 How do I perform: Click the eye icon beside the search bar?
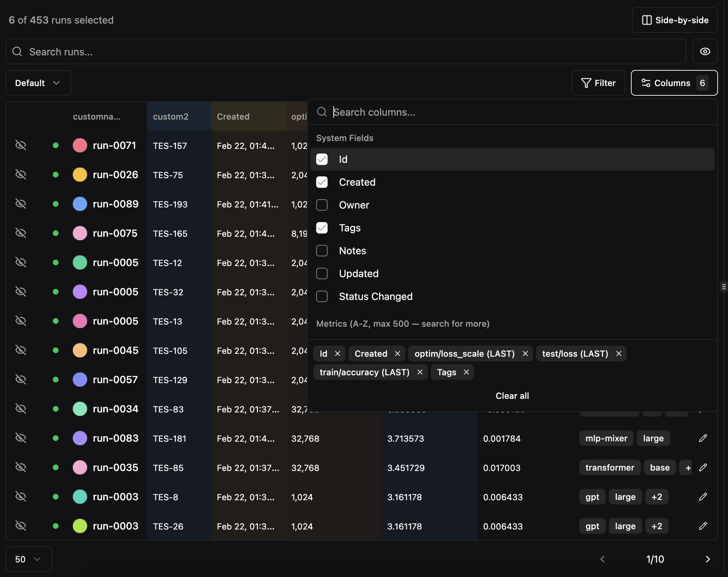[705, 51]
